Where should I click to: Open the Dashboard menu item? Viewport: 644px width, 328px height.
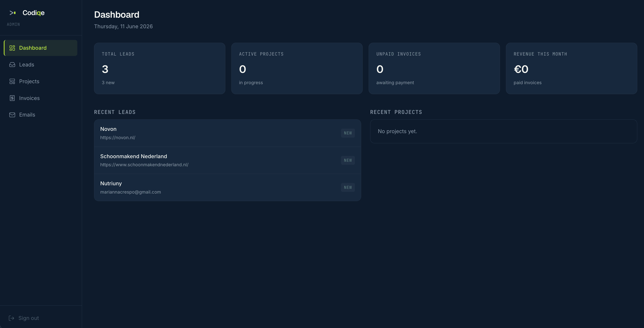(40, 48)
